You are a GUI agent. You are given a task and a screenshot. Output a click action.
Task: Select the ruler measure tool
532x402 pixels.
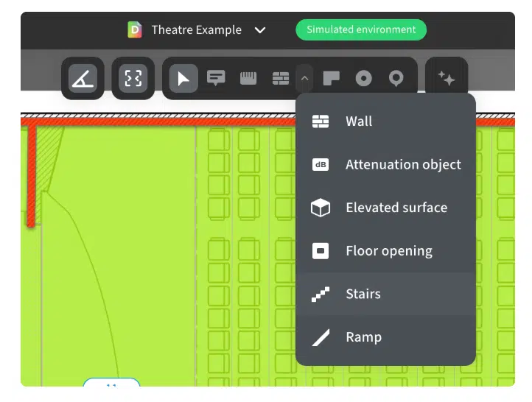click(x=248, y=78)
